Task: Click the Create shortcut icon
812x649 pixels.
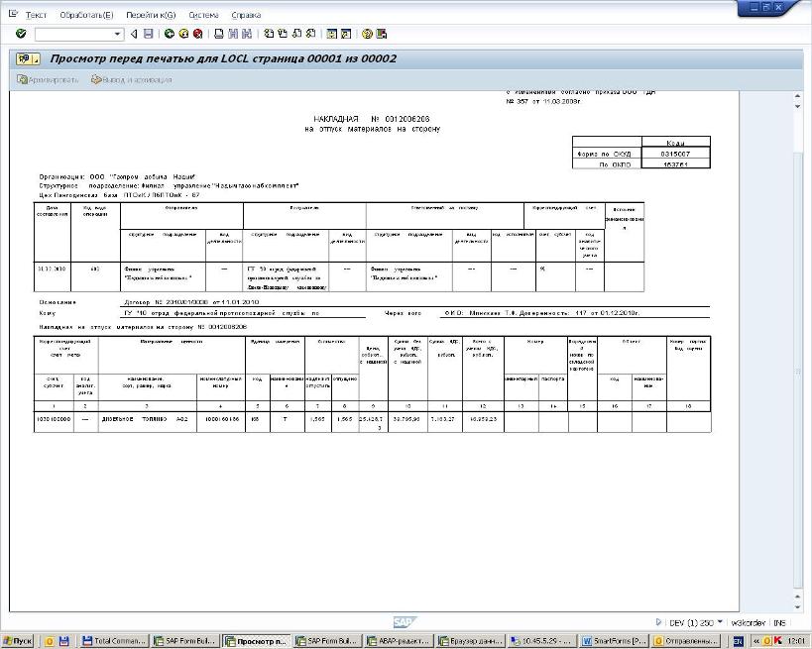Action: click(x=346, y=34)
